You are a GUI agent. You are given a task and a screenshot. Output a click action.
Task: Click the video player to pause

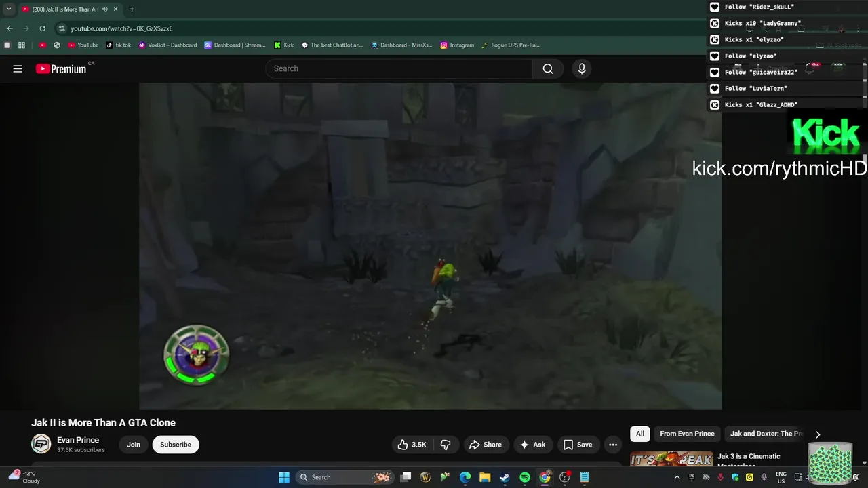point(430,246)
